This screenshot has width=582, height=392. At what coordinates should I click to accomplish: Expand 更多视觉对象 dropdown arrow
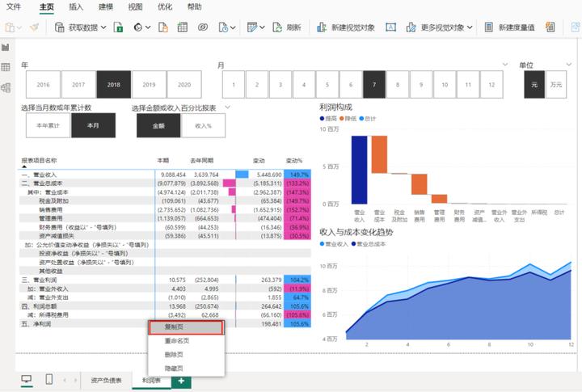pyautogui.click(x=470, y=27)
